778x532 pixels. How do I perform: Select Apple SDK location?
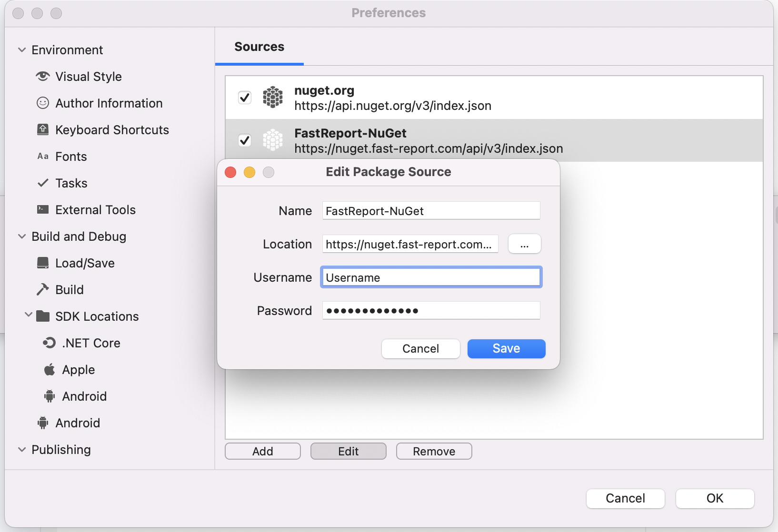(79, 370)
